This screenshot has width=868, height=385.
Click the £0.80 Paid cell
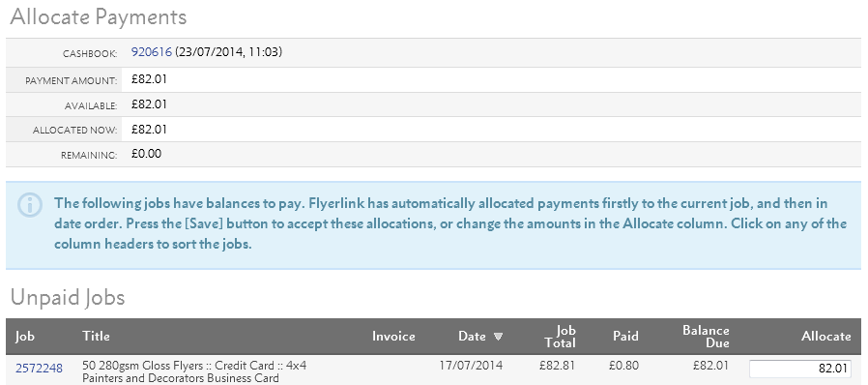(x=623, y=366)
